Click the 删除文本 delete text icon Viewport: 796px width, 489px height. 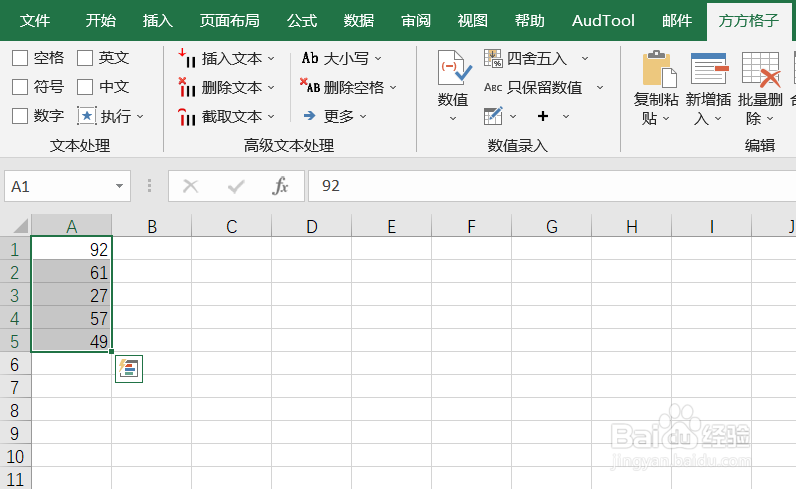(x=187, y=87)
